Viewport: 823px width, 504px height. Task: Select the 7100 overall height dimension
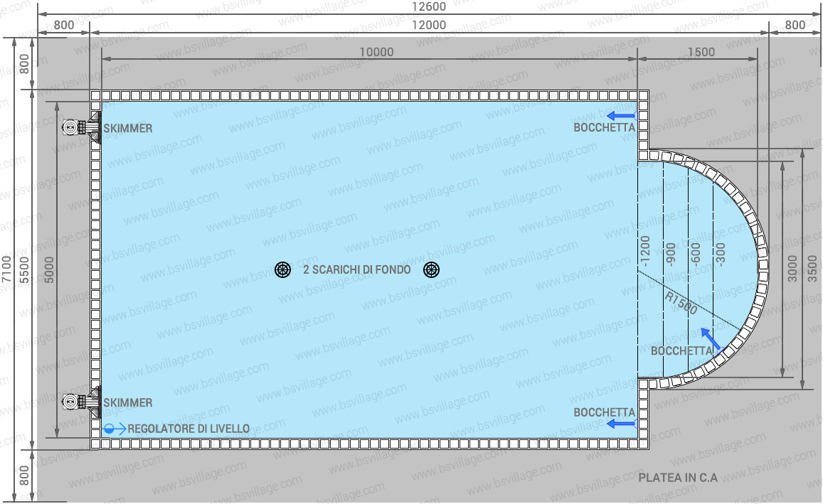point(6,269)
